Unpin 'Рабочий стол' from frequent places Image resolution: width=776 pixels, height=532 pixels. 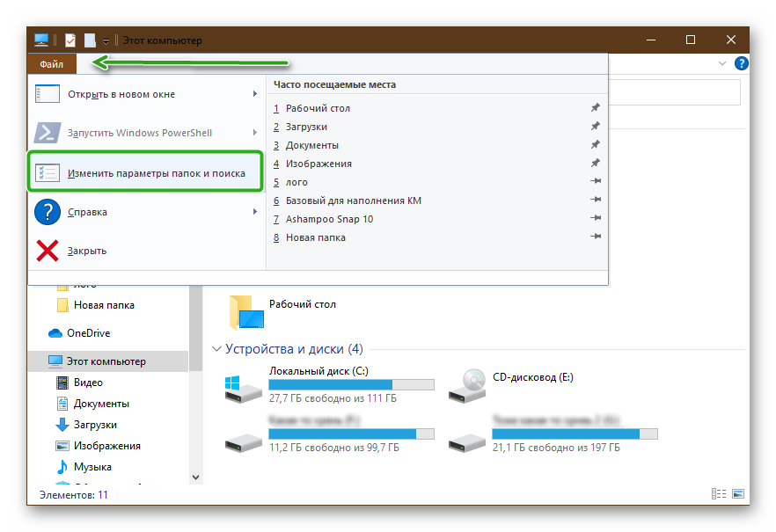pos(596,108)
